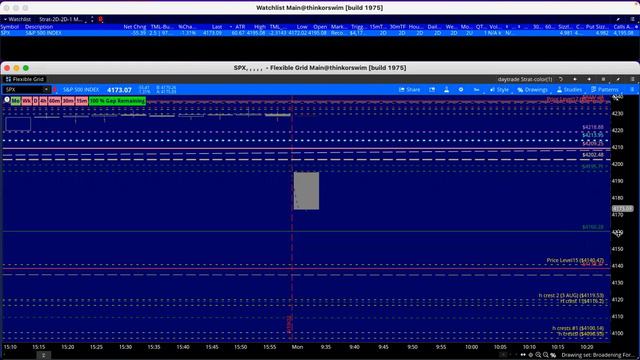Click the pan crosshair icon near zoom controls
This screenshot has width=640, height=360.
coord(531,355)
